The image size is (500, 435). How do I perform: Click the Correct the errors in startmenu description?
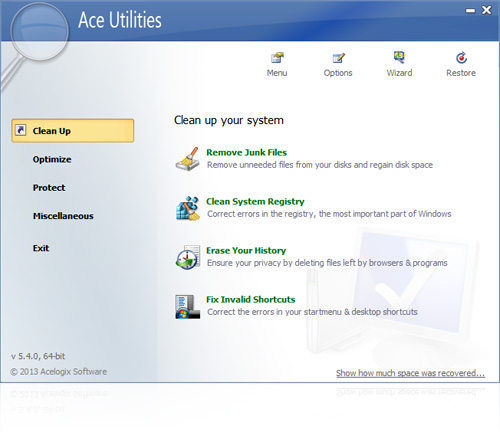pos(312,312)
